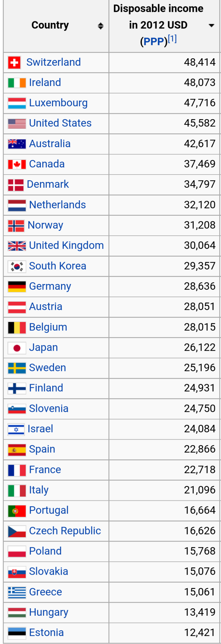
Task: Click the Japan flag icon
Action: [x=17, y=348]
